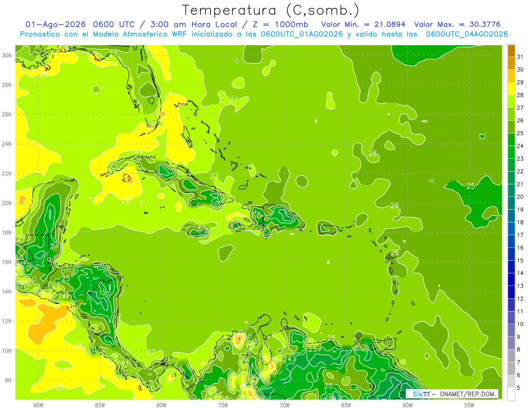
Task: Click the color scale label "15"
Action: point(520,260)
